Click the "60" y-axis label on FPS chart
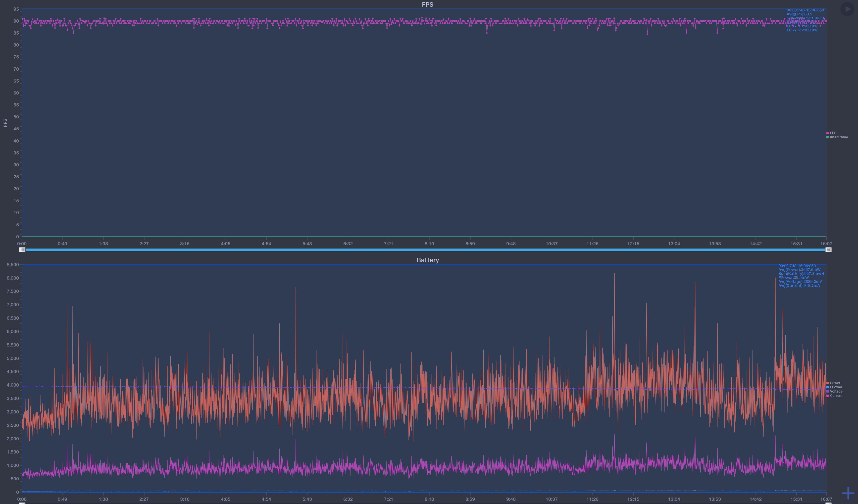This screenshot has height=504, width=858. coord(16,93)
